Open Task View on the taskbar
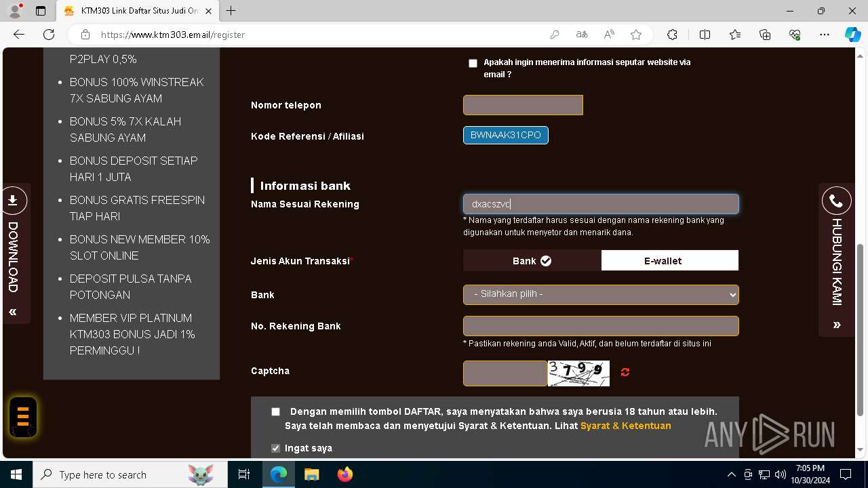This screenshot has width=868, height=488. pos(244,474)
